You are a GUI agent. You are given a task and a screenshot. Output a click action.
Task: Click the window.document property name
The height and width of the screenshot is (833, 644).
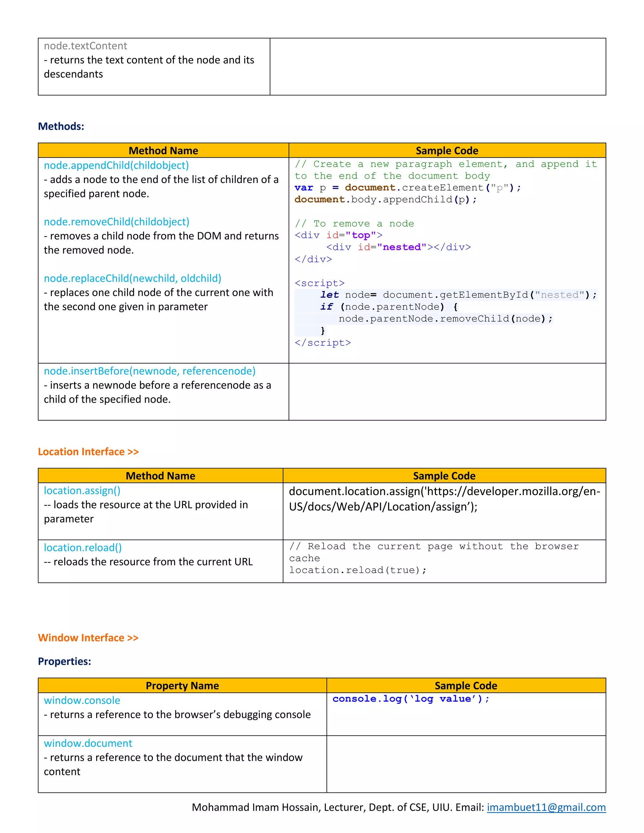[88, 743]
